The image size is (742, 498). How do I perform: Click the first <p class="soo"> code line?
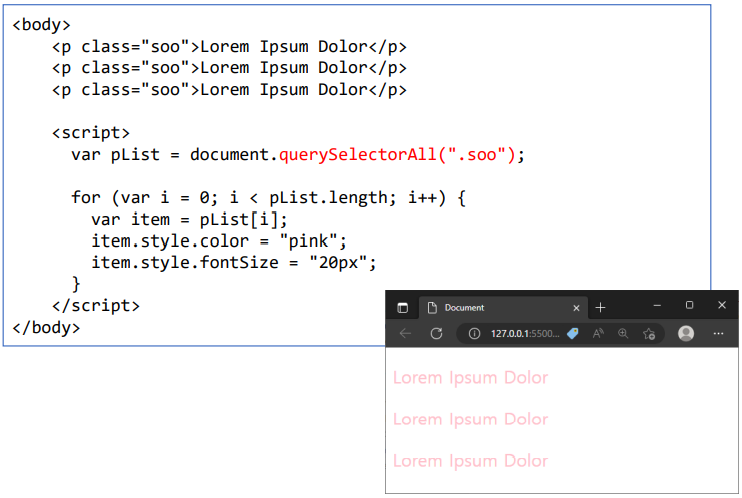229,47
